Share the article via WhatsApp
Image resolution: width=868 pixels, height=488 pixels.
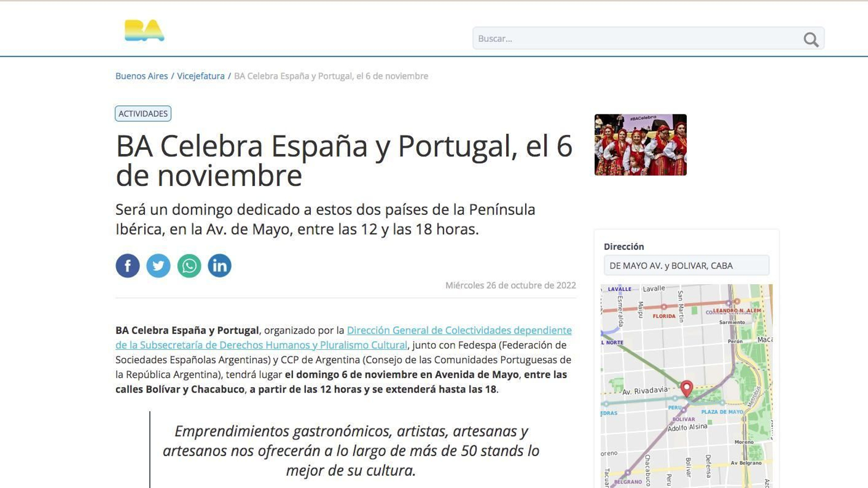[189, 265]
